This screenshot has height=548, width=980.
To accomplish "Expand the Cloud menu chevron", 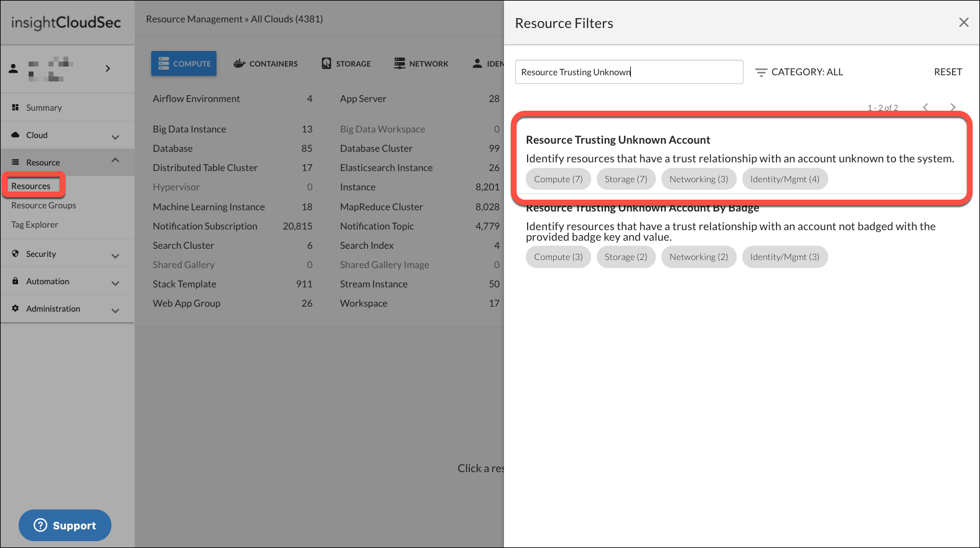I will pyautogui.click(x=115, y=137).
